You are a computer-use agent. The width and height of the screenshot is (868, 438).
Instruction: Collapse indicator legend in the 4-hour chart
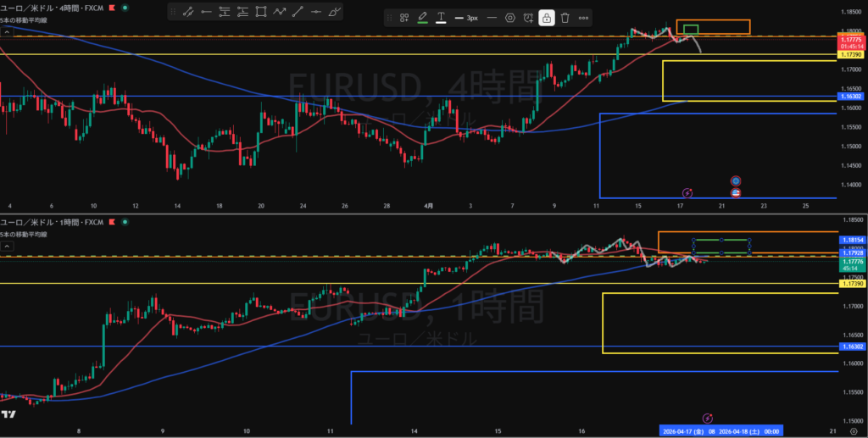7,30
